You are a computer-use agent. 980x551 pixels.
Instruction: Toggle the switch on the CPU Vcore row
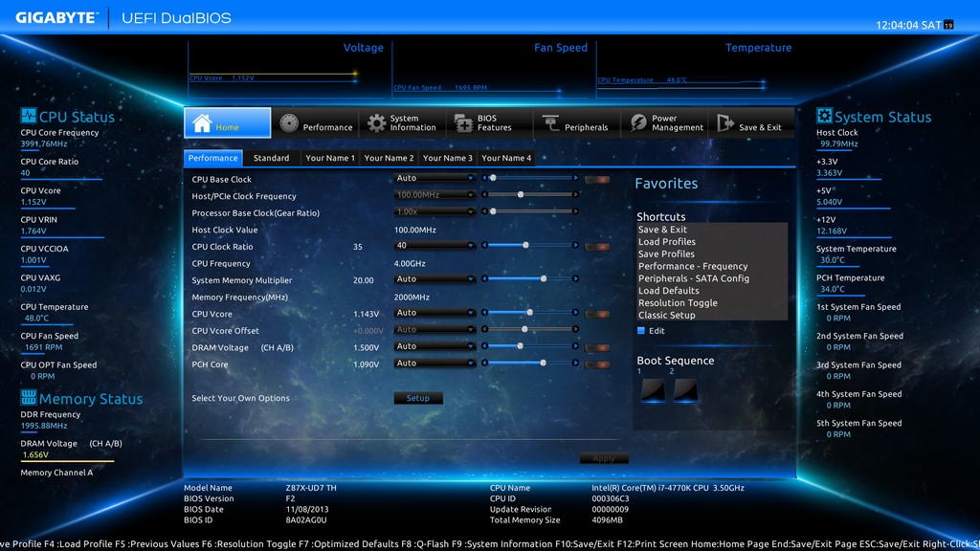[597, 314]
